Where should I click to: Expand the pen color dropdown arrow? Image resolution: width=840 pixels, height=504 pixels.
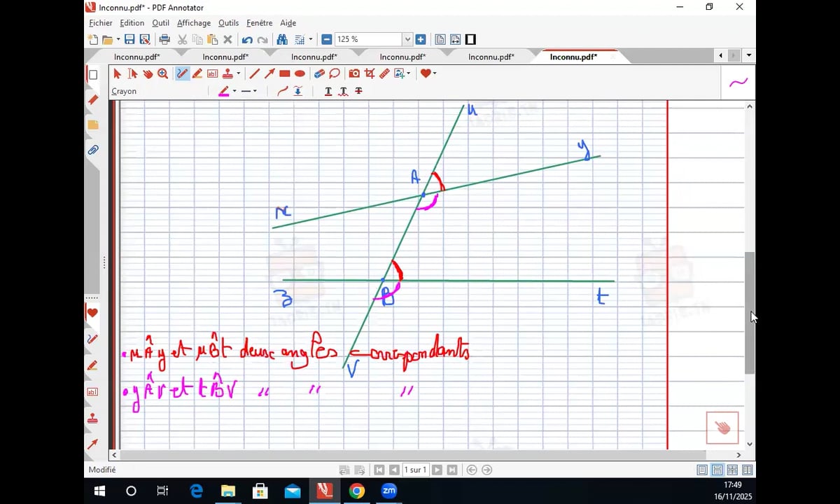click(x=234, y=91)
